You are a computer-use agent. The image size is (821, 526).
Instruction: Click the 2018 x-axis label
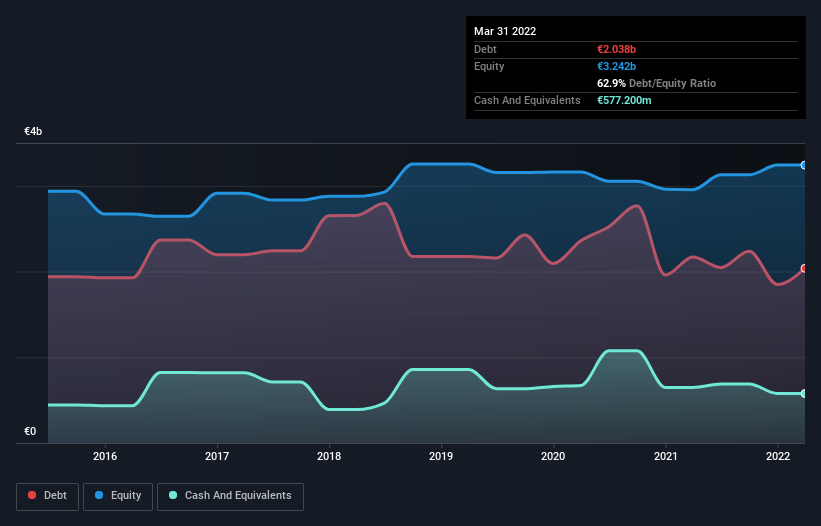coord(329,456)
